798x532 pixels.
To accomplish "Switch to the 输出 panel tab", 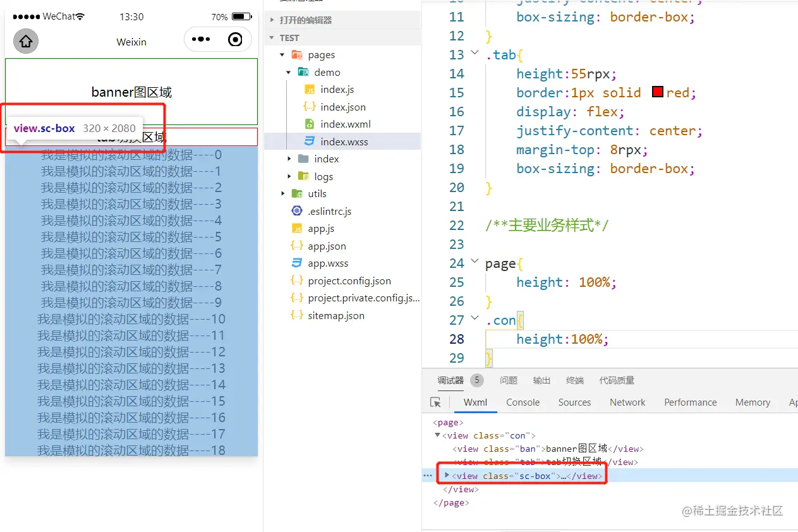I will point(541,380).
